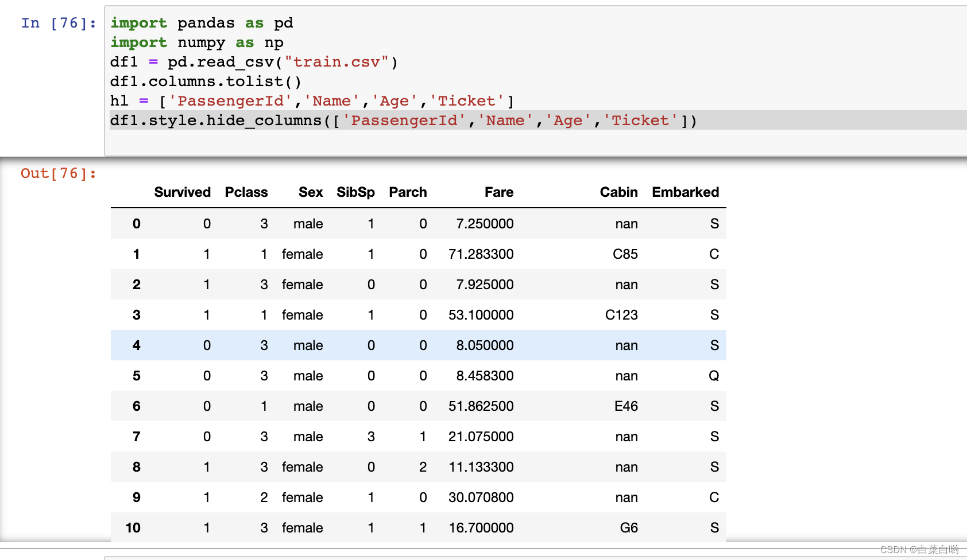Click Pclass value 1 in row 6
The height and width of the screenshot is (560, 967).
(x=264, y=406)
